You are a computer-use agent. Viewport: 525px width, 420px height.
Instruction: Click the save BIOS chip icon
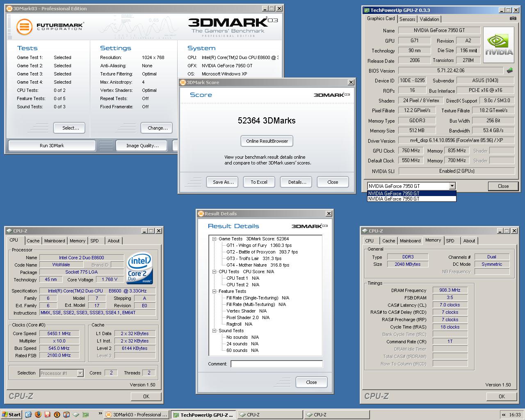510,71
